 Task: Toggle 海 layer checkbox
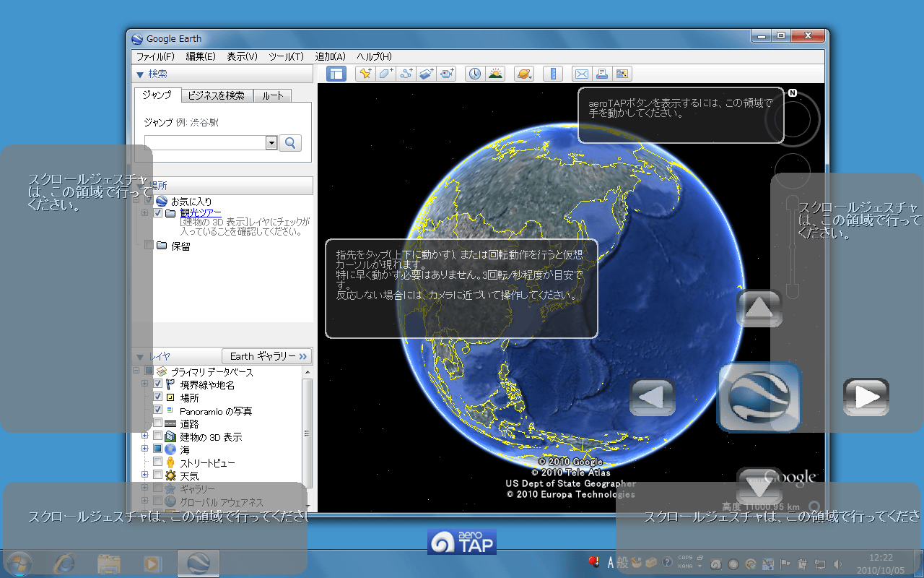pos(158,449)
